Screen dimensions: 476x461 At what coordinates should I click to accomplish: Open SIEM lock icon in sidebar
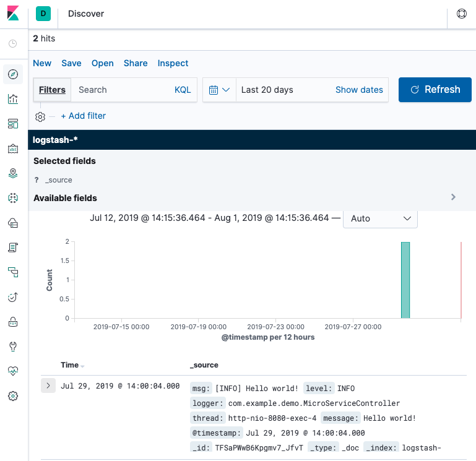(x=13, y=322)
